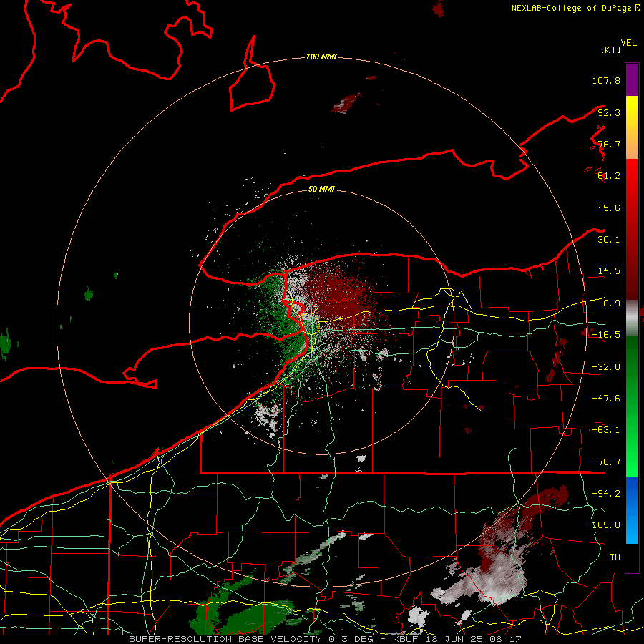This screenshot has height=644, width=644.
Task: Click the 30.1 legend value
Action: (x=609, y=240)
